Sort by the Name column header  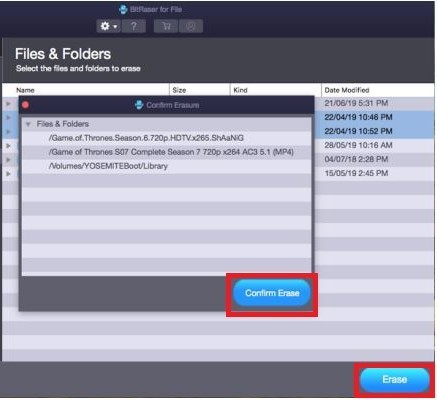[25, 90]
